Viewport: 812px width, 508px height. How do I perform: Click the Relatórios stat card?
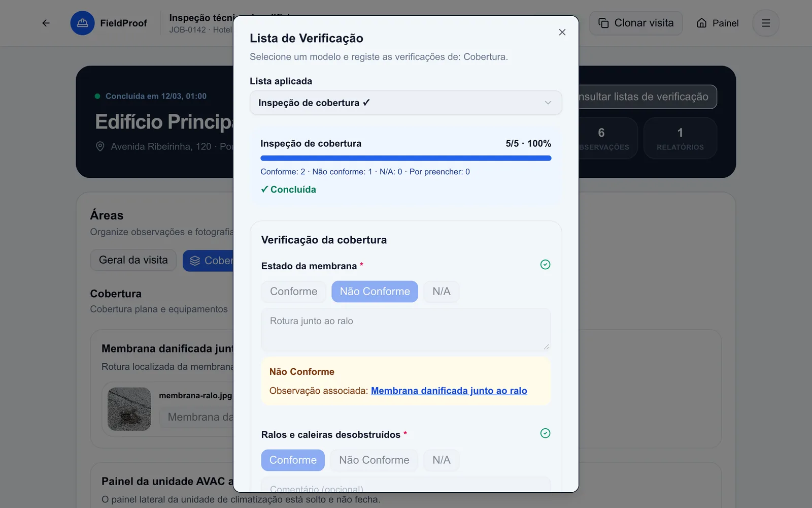click(680, 138)
